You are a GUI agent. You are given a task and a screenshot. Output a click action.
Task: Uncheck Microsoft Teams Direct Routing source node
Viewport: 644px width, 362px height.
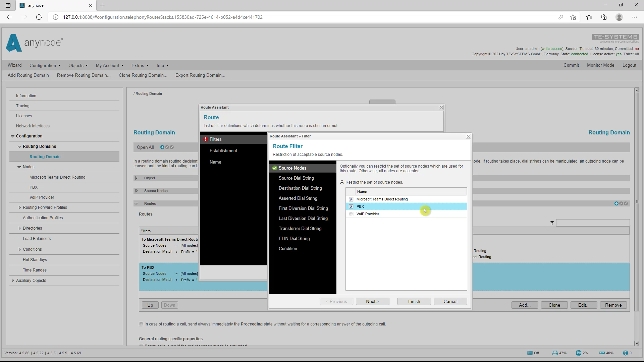point(351,199)
